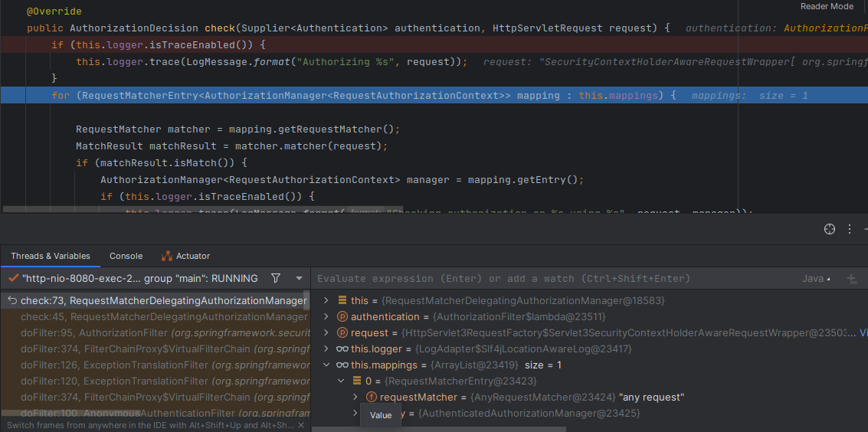Expand the authentication variable node
The width and height of the screenshot is (868, 432).
326,316
